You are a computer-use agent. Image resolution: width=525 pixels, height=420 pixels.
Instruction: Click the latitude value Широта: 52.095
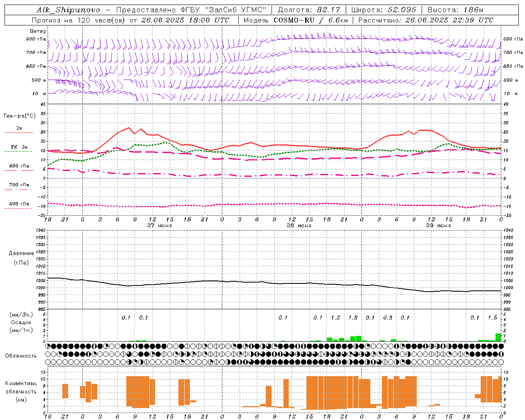tap(384, 10)
